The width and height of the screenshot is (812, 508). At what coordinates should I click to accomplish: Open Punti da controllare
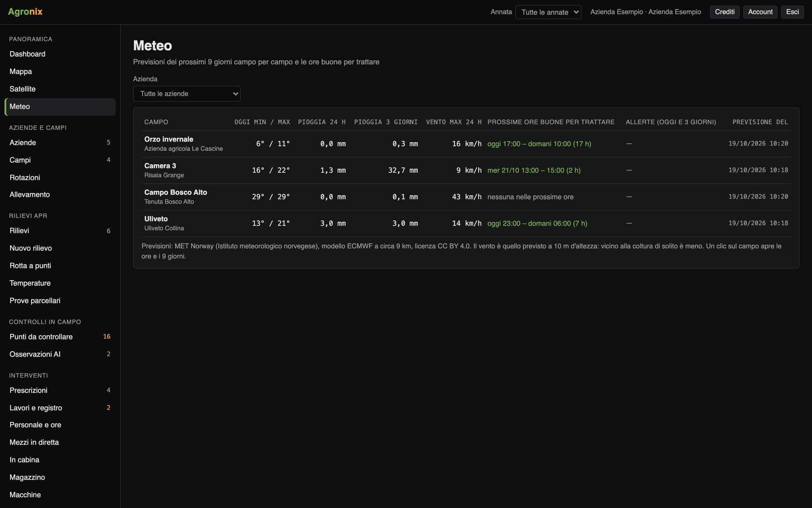[60, 337]
